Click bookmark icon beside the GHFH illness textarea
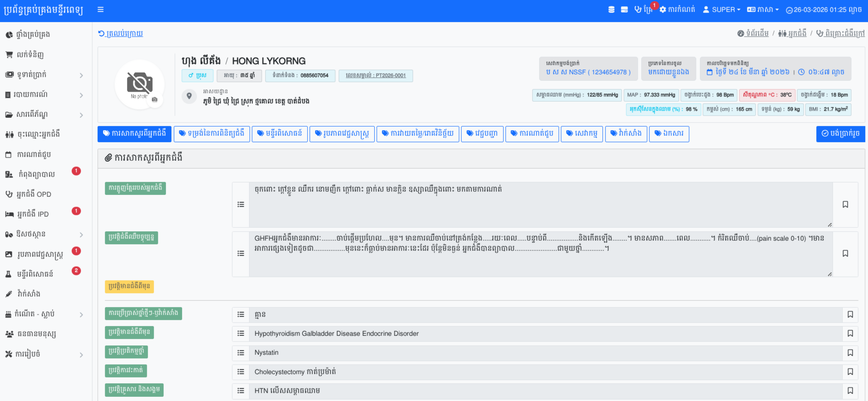 pos(845,254)
